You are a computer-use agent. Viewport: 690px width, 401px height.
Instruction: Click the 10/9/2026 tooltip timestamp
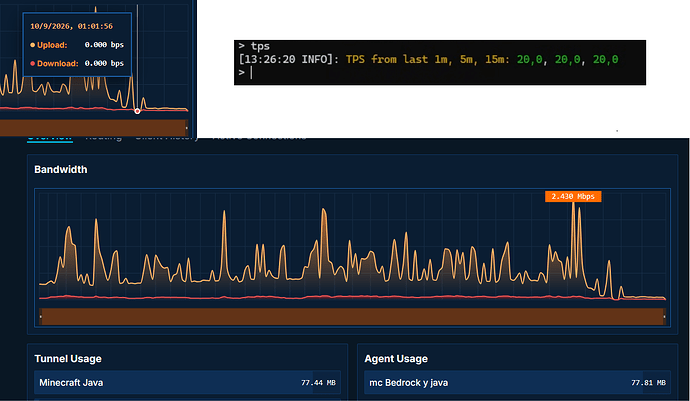point(71,26)
